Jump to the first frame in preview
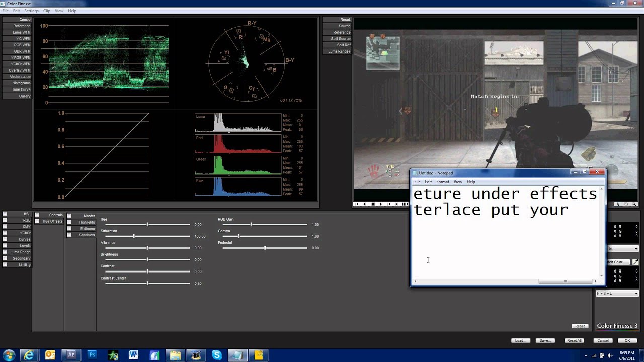The width and height of the screenshot is (644, 362). click(x=357, y=204)
